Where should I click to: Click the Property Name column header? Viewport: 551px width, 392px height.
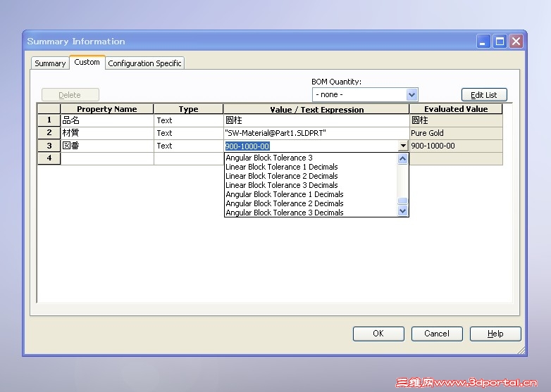[107, 109]
